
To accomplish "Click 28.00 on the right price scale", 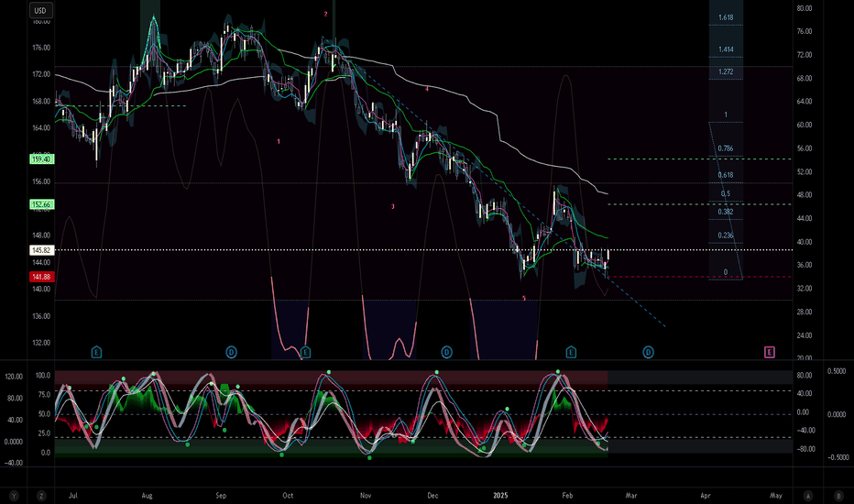I will pyautogui.click(x=805, y=312).
